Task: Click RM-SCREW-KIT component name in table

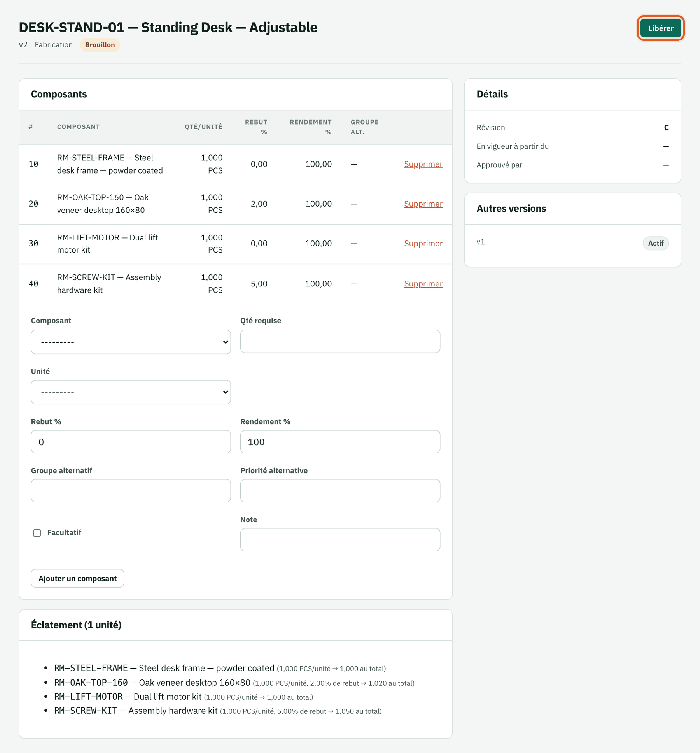Action: (109, 284)
